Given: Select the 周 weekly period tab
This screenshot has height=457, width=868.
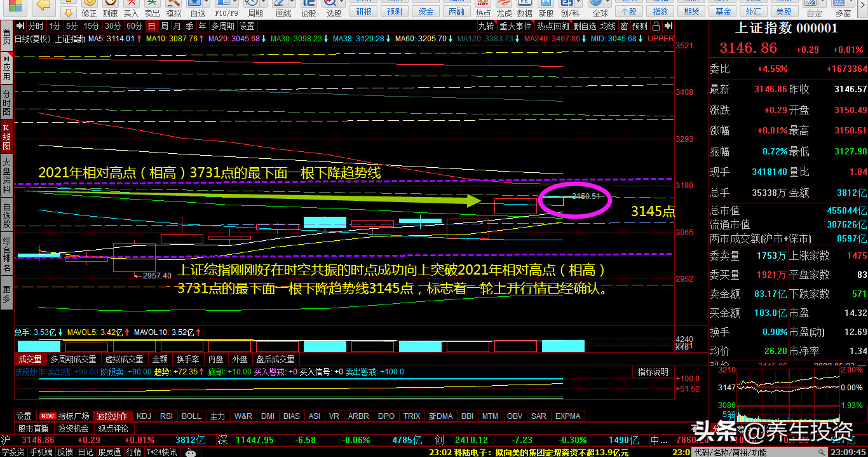Looking at the screenshot, I should [165, 26].
